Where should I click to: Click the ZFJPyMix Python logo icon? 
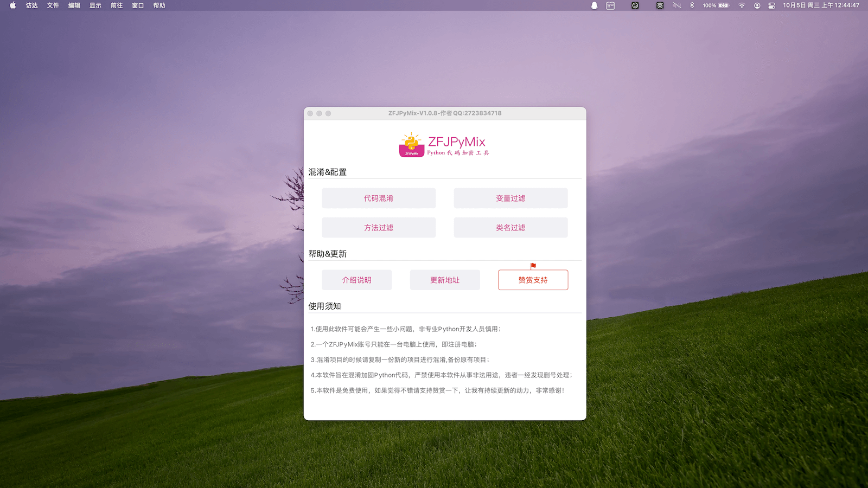412,145
